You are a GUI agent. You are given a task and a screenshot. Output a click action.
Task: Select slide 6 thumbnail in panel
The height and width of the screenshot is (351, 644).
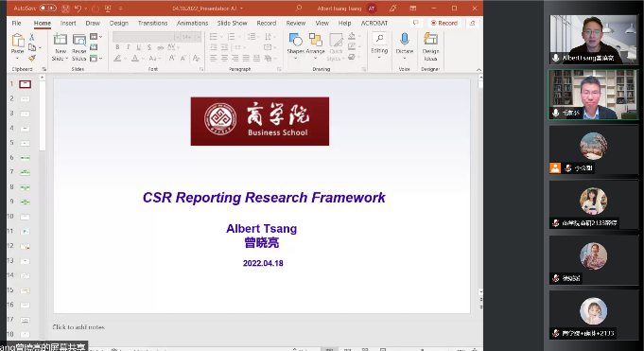click(x=25, y=158)
